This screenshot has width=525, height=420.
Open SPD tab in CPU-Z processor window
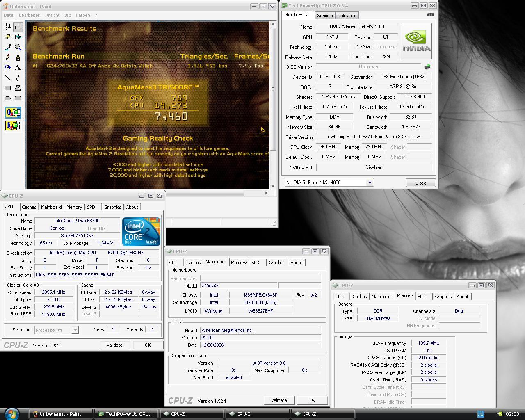pyautogui.click(x=91, y=207)
